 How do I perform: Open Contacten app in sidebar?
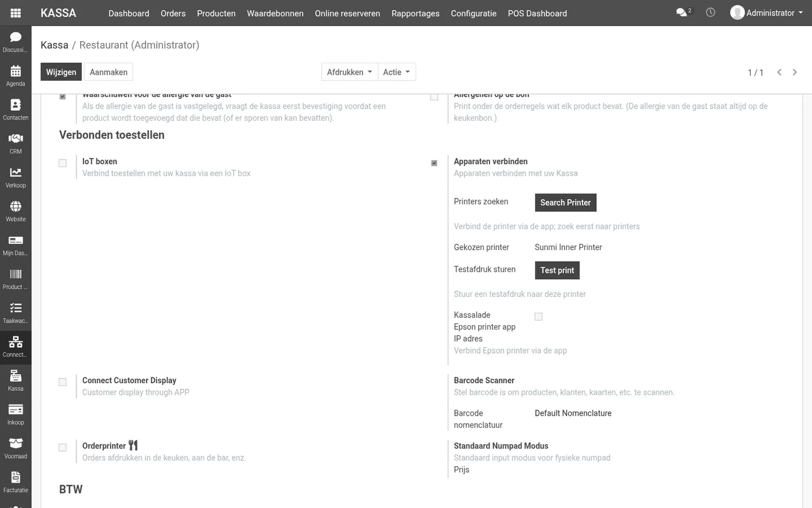pos(16,110)
